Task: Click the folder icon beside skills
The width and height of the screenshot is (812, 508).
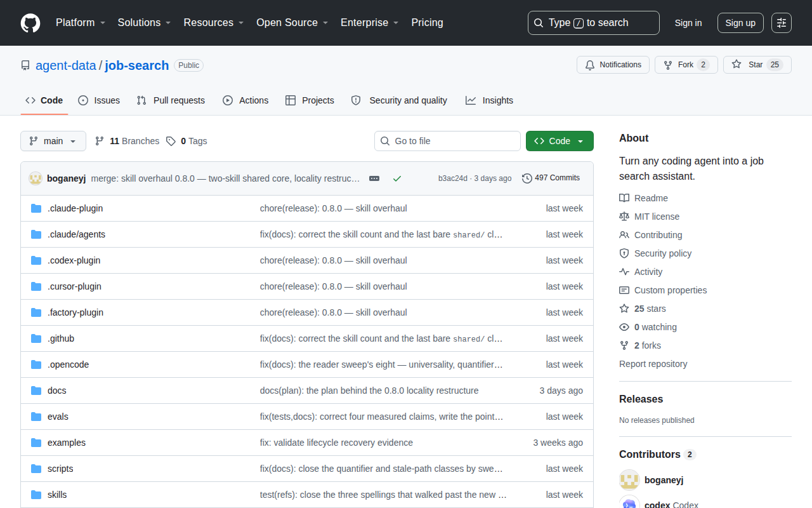Action: point(36,495)
